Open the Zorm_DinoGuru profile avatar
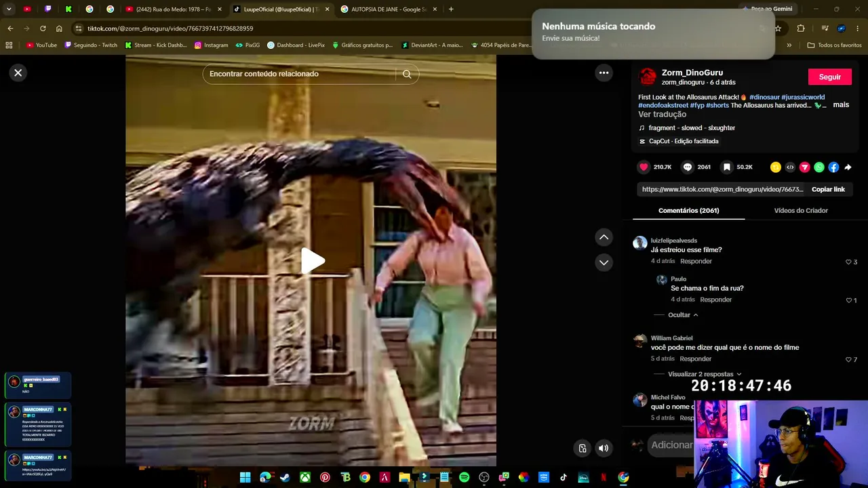This screenshot has height=488, width=868. (648, 77)
